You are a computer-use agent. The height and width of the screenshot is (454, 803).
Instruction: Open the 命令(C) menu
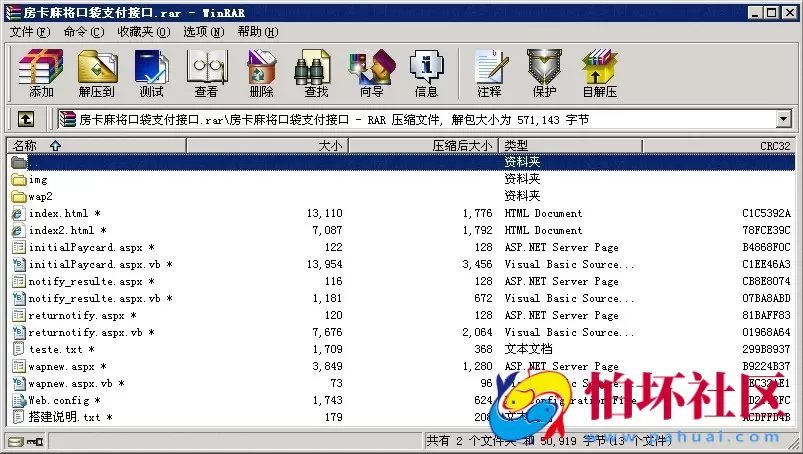tap(84, 32)
